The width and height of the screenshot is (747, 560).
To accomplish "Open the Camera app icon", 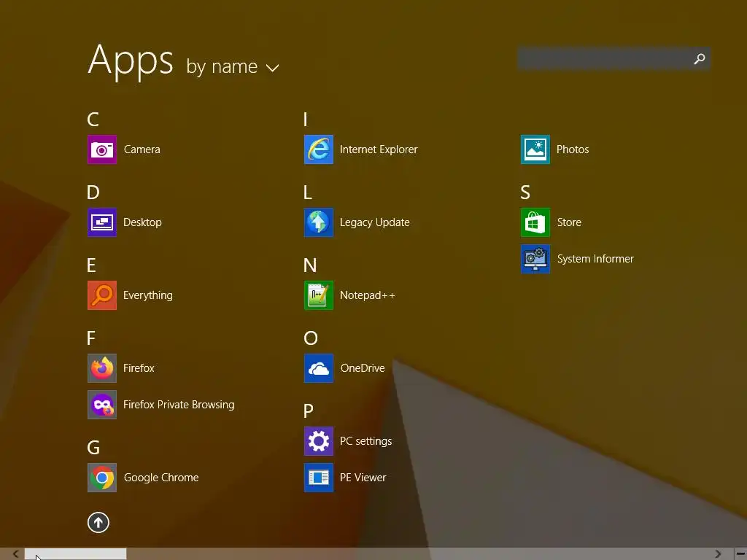I will [102, 149].
